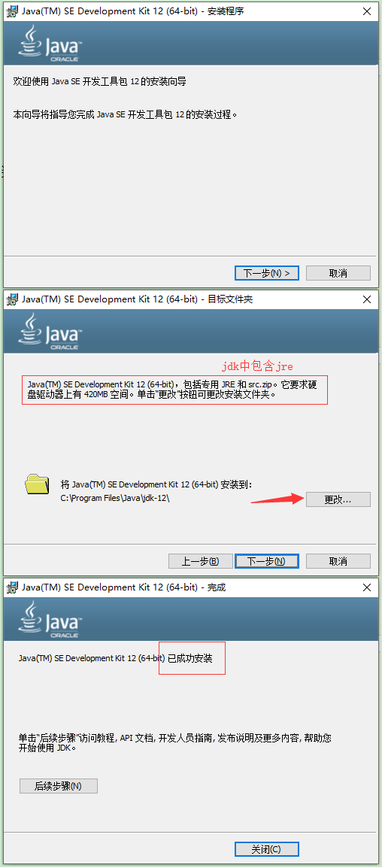Click the installer icon in the 完成 title bar
382x868 pixels.
point(11,587)
